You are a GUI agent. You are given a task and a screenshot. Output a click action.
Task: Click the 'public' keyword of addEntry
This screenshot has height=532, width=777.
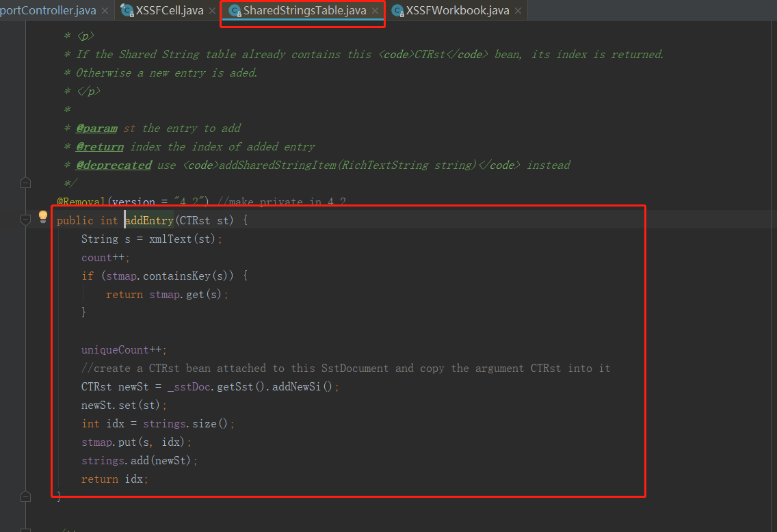click(x=75, y=220)
